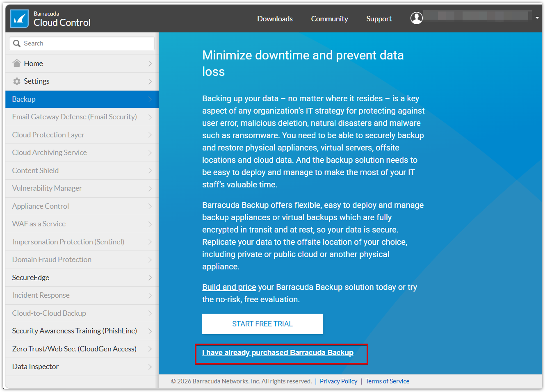
Task: Open the account dropdown arrow
Action: 537,18
